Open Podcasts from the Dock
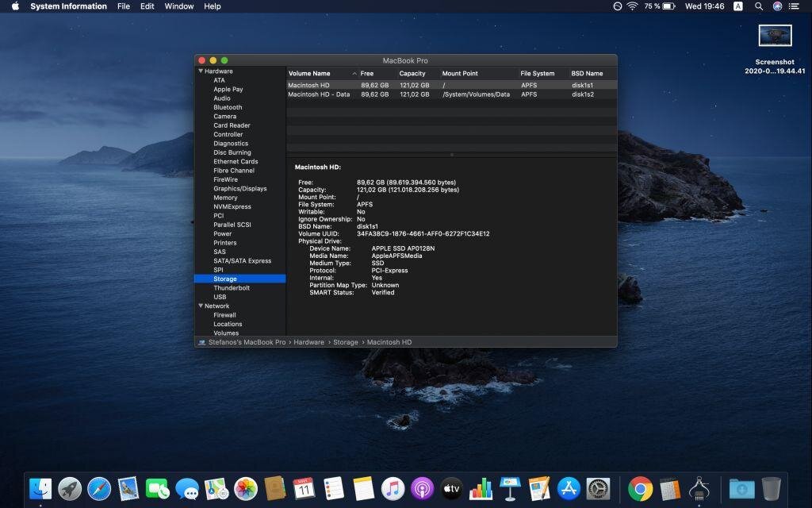Screen dimensions: 812x508 pyautogui.click(x=422, y=488)
